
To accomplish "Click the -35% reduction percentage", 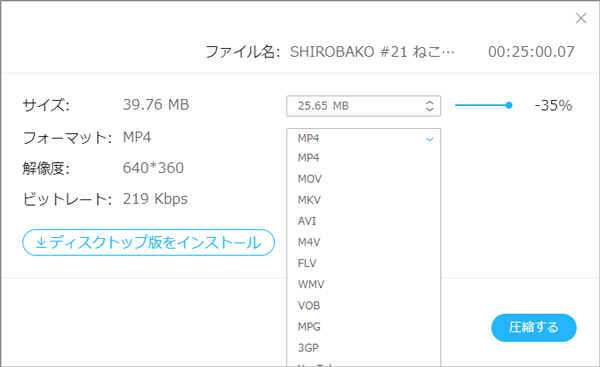I will pyautogui.click(x=553, y=105).
